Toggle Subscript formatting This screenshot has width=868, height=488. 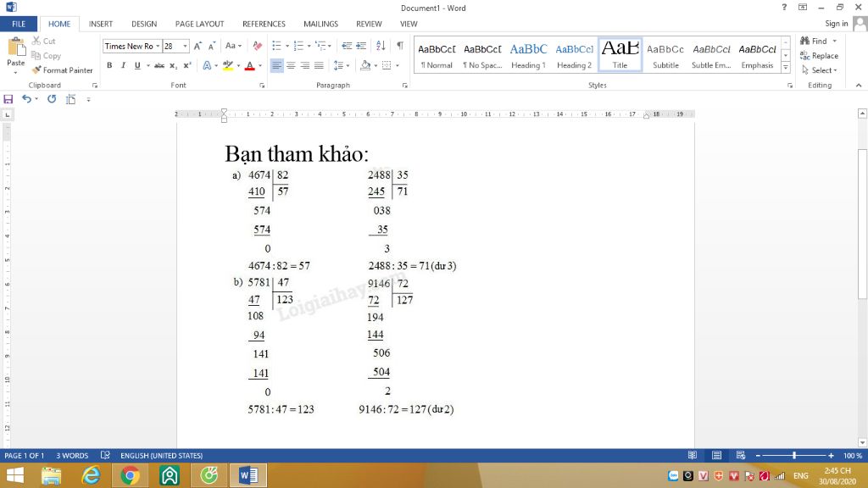[173, 65]
